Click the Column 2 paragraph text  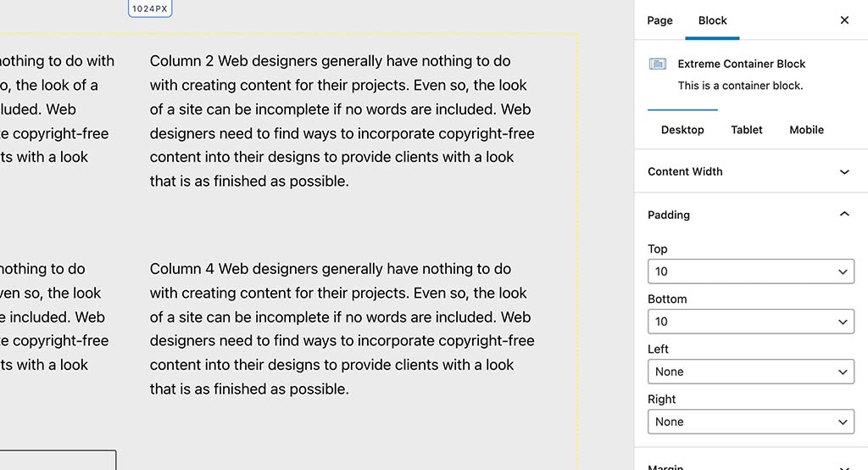(342, 120)
